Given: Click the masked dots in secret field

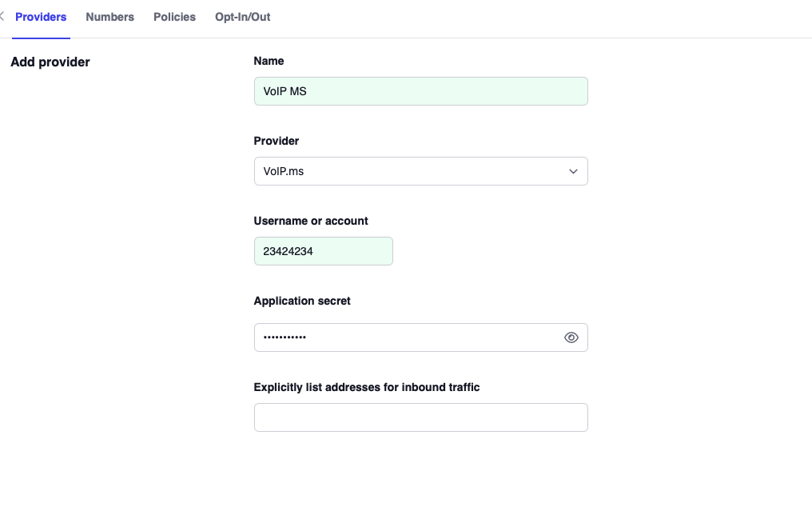Looking at the screenshot, I should (x=285, y=337).
